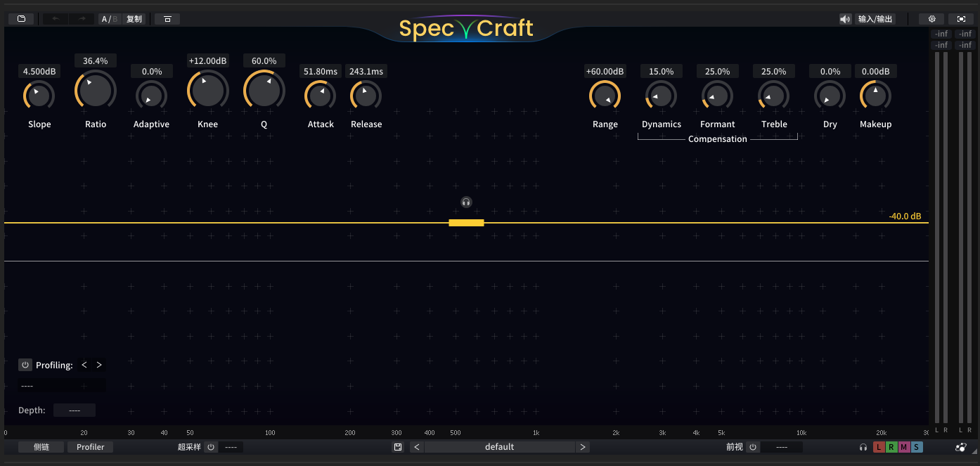This screenshot has height=466, width=980.
Task: Go to previous Profiling option arrow
Action: tap(84, 365)
